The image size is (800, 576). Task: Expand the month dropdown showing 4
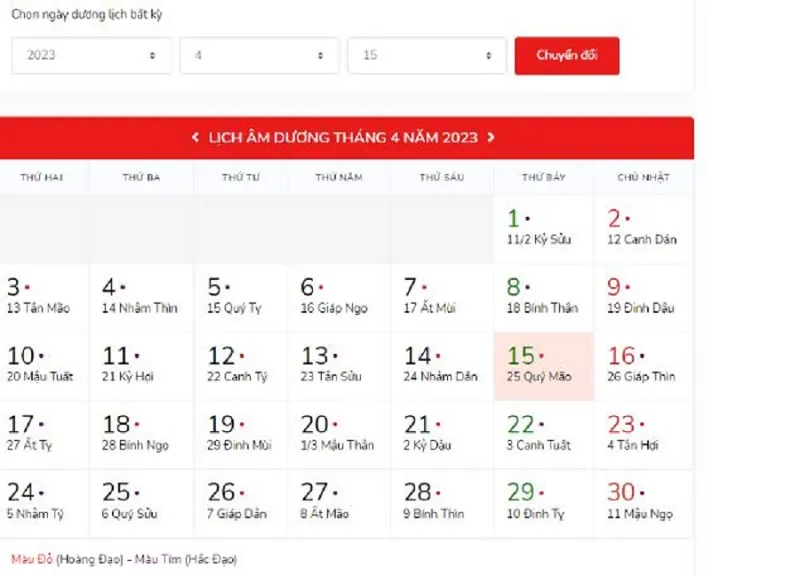[259, 56]
